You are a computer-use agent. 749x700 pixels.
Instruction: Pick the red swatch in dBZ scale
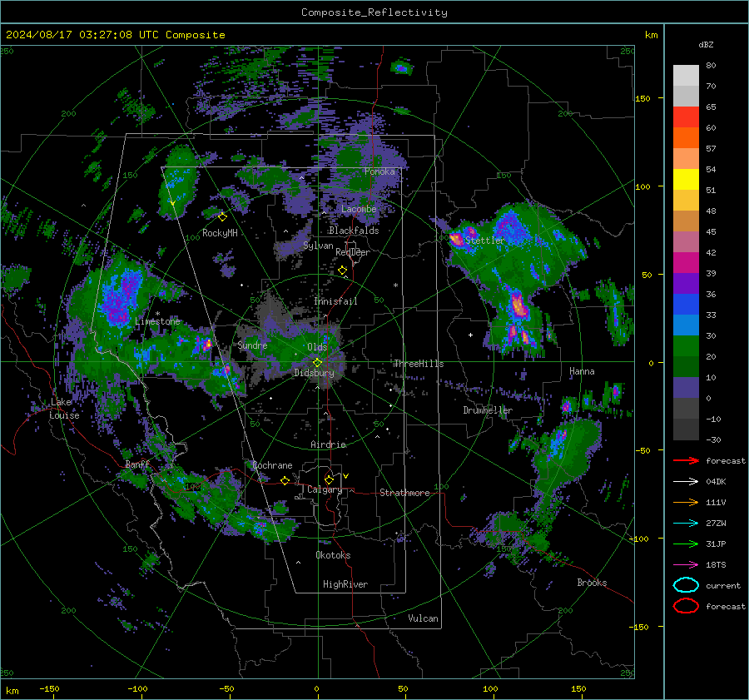click(x=686, y=117)
